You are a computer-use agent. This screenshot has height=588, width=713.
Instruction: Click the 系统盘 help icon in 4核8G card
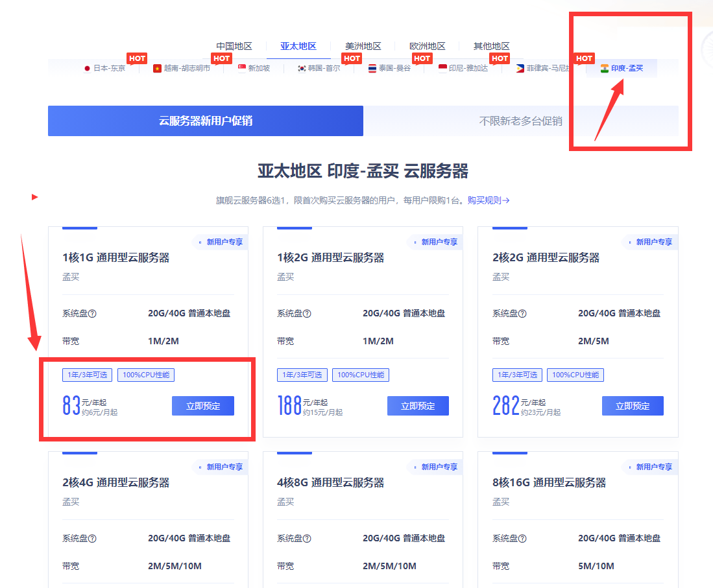pos(307,539)
